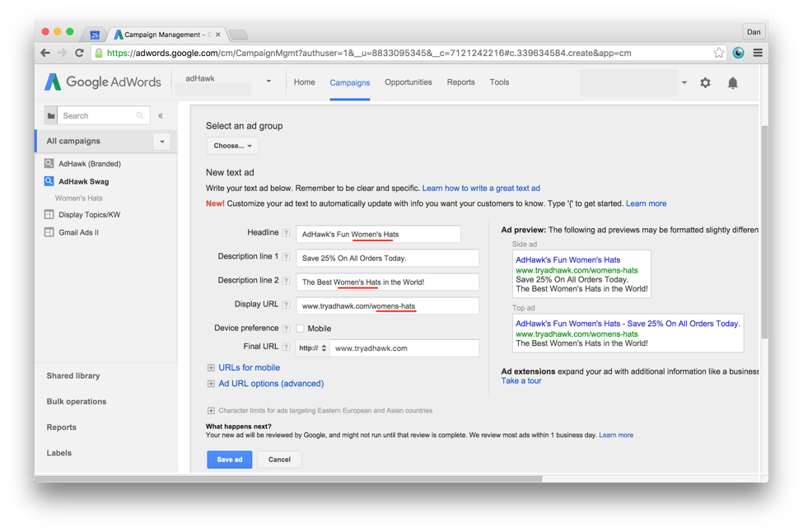Click the folder icon beside Search
The image size is (803, 532).
[51, 116]
